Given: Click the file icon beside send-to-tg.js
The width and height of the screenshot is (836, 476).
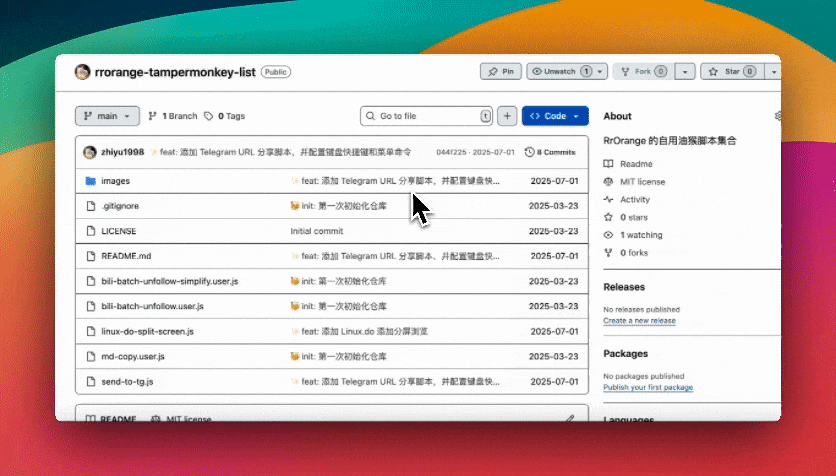Looking at the screenshot, I should coord(91,381).
